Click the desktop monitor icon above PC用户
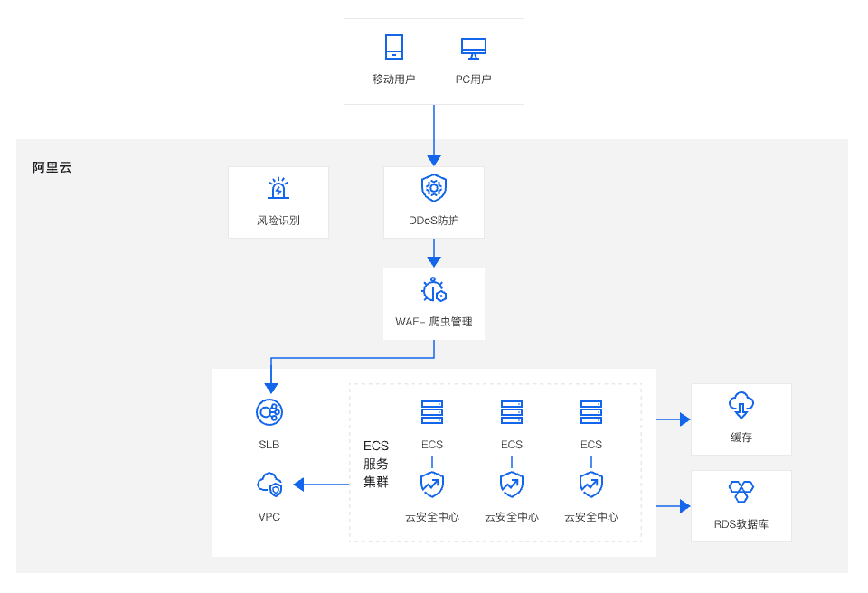The width and height of the screenshot is (868, 593). point(473,48)
